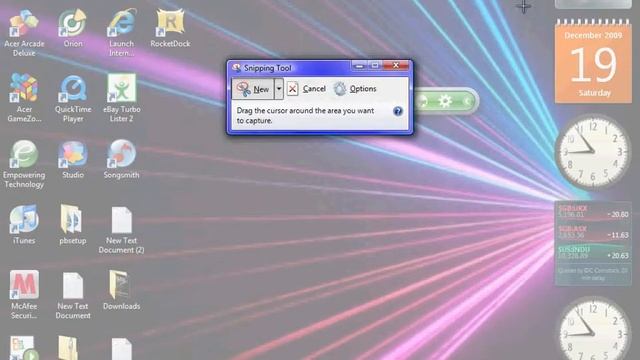Click the McAfee Security desktop icon
Screen dimensions: 640x360
tap(24, 295)
